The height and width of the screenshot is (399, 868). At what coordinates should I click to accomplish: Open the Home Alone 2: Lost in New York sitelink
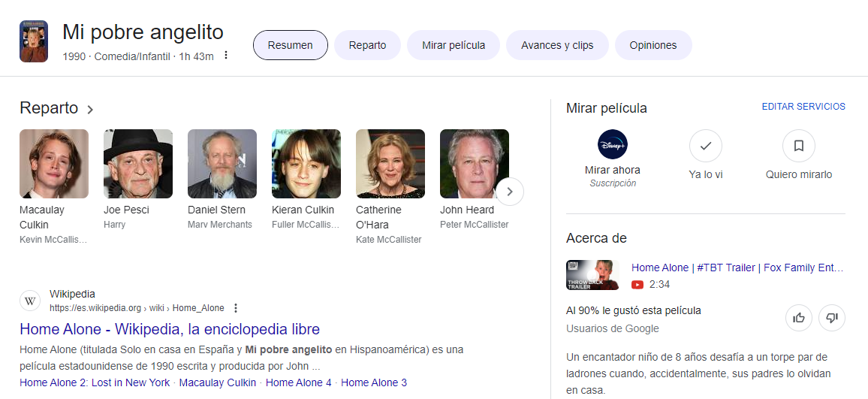point(95,382)
